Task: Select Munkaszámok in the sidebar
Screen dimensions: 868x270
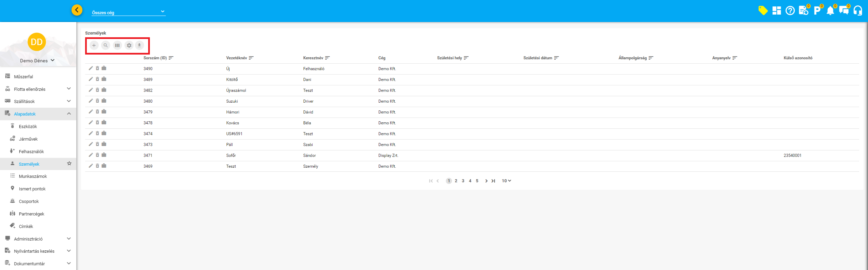Action: [x=33, y=176]
